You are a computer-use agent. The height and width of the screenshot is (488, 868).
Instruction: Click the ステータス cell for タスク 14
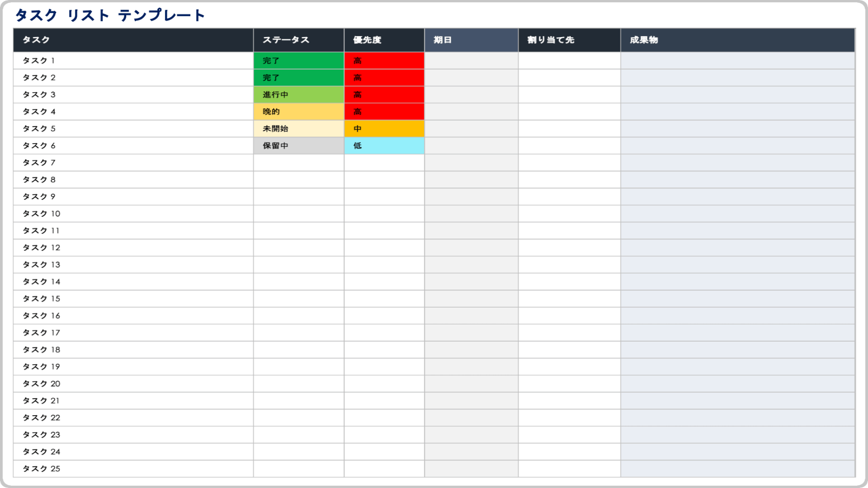click(x=299, y=282)
